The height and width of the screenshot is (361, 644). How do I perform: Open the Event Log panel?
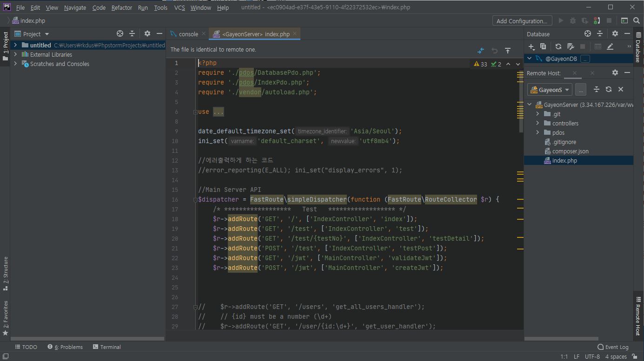pyautogui.click(x=613, y=347)
